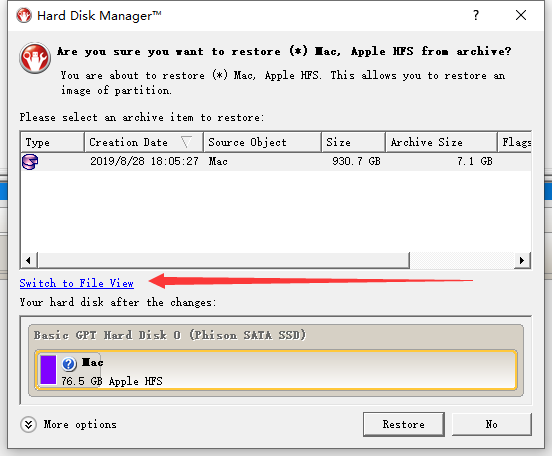Click the scroll left arrow of archive list
The image size is (552, 456).
tap(29, 261)
